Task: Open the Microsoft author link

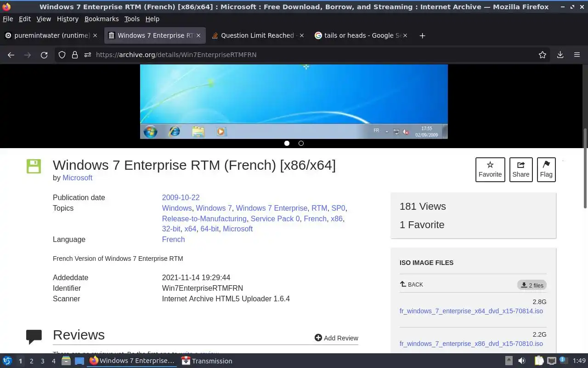Action: (x=78, y=178)
